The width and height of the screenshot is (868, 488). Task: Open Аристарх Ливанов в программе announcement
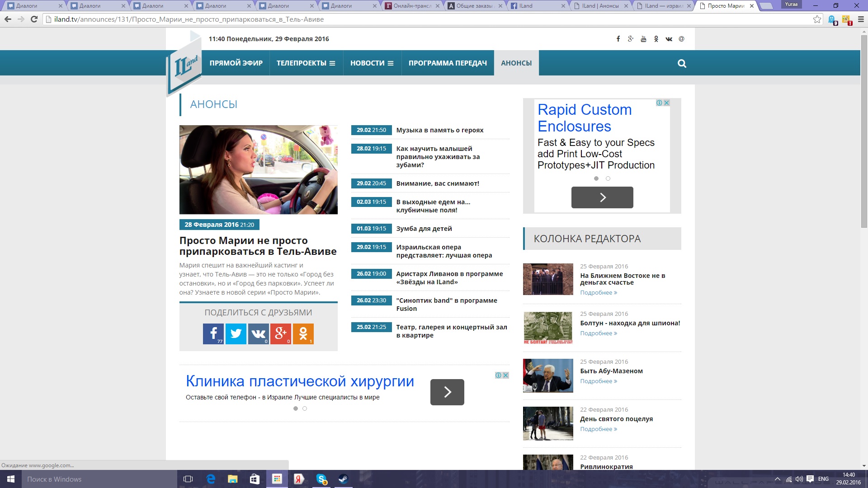click(x=449, y=278)
